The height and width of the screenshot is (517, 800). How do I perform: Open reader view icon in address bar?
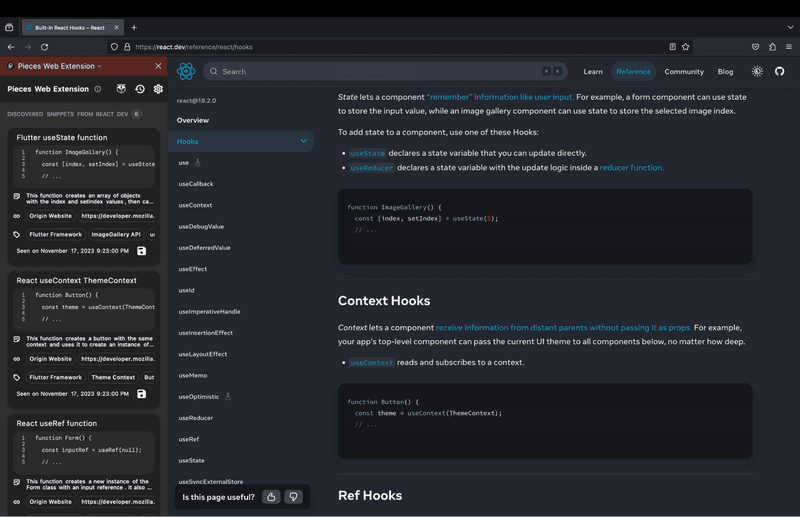coord(672,46)
